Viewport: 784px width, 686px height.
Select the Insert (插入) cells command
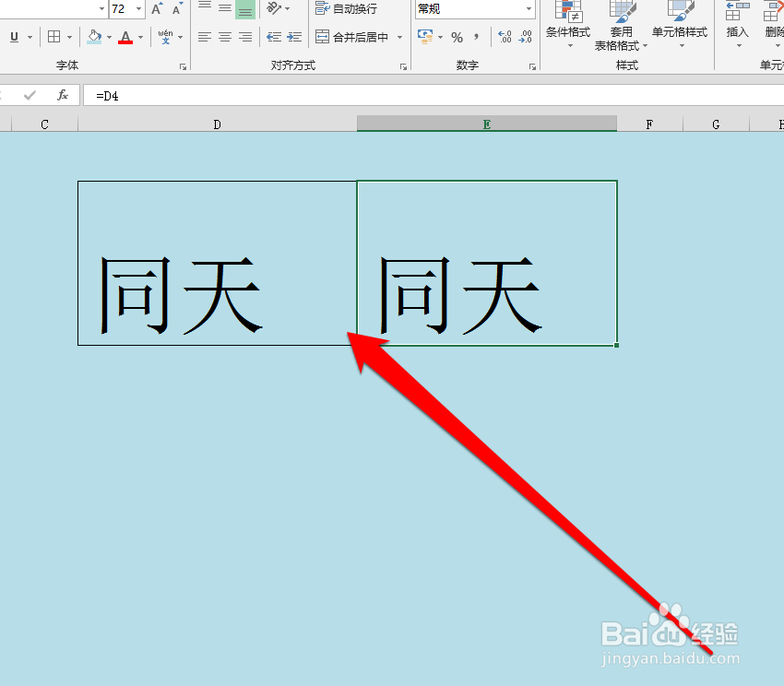736,23
